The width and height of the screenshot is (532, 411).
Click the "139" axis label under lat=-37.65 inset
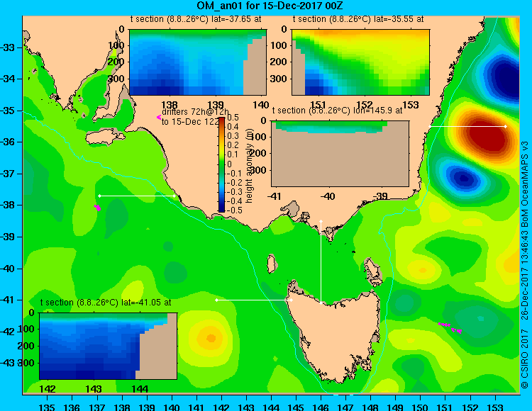click(x=216, y=105)
